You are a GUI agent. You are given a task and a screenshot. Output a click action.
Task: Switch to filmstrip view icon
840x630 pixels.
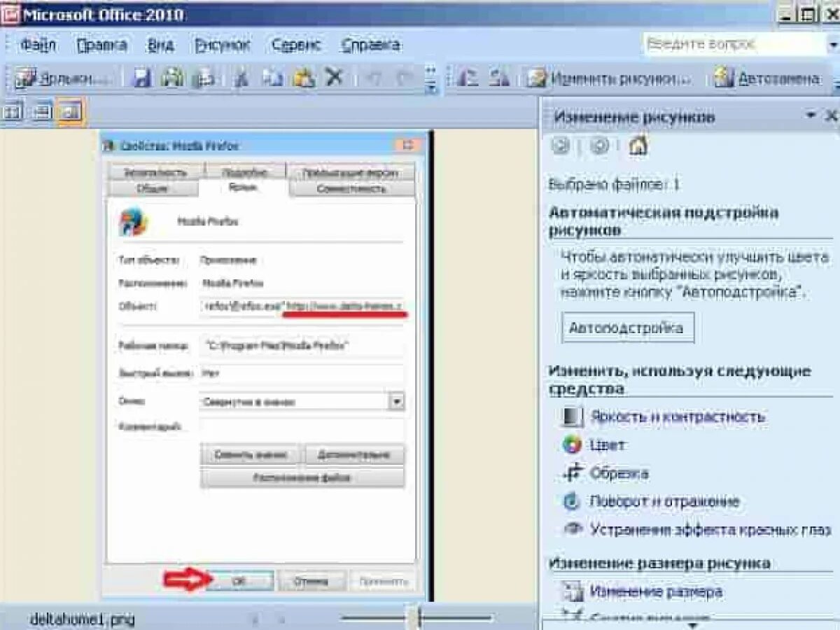coord(41,111)
